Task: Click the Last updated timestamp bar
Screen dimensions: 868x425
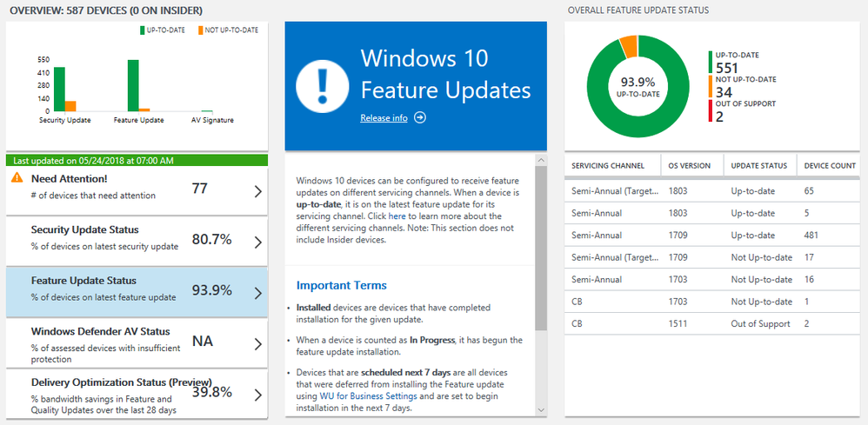Action: (x=137, y=161)
